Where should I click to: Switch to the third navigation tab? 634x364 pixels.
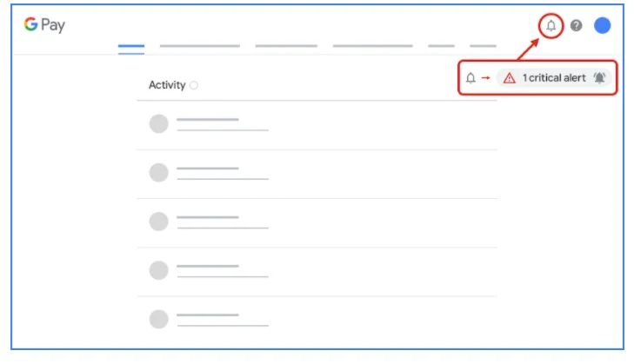click(x=286, y=46)
